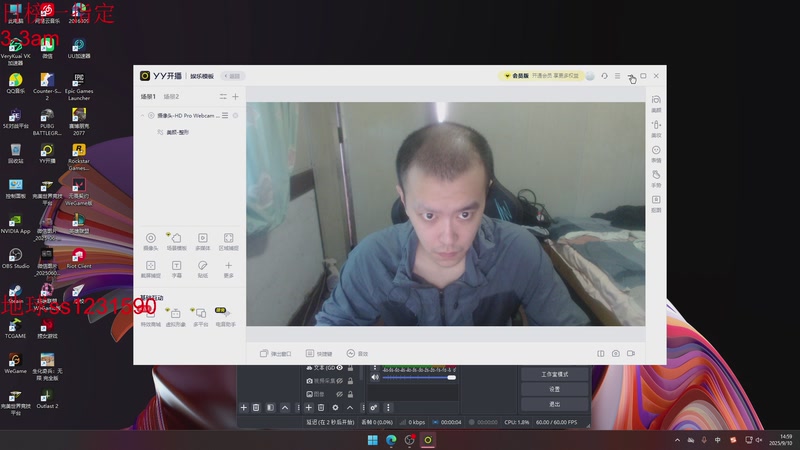Image resolution: width=800 pixels, height=450 pixels.
Task: Toggle the lock on 视频采集 source in OBS
Action: click(x=351, y=381)
